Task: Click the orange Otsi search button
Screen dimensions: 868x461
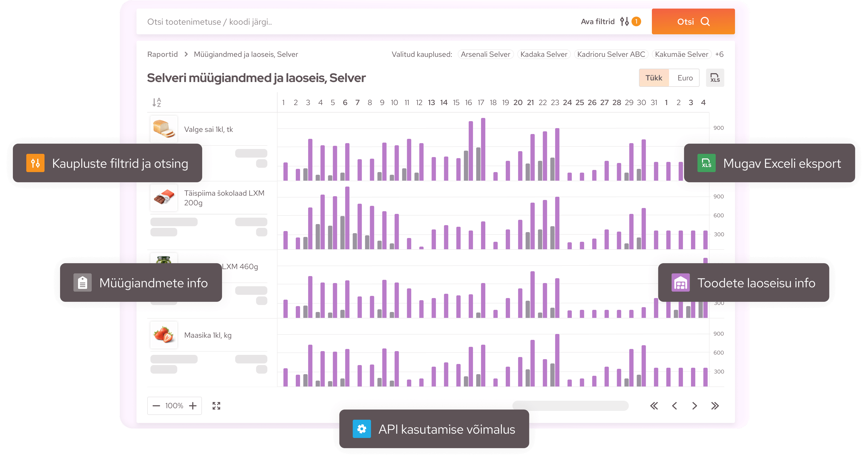Action: point(693,21)
